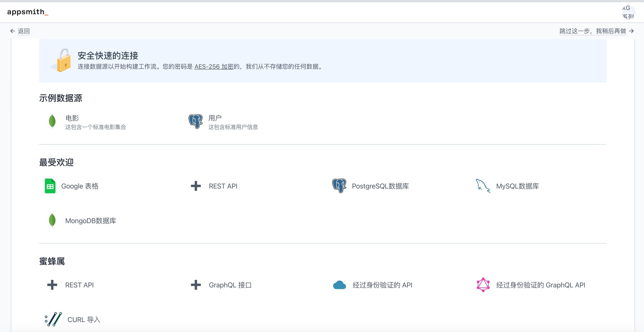
Task: Click 跳过这一步，我稍后再做
Action: 592,31
